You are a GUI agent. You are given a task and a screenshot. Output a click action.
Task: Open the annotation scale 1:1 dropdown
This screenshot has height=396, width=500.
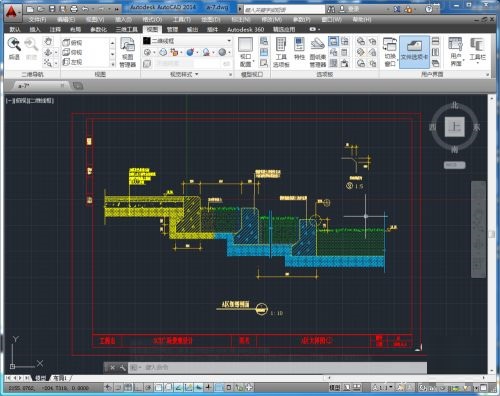tap(382, 387)
